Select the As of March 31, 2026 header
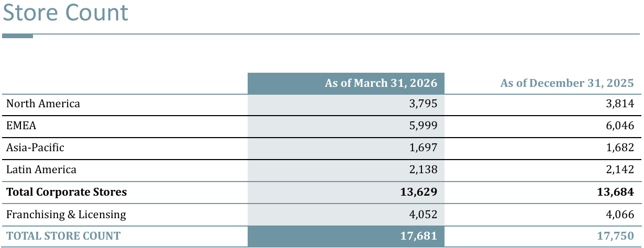This screenshot has height=248, width=644. [x=381, y=83]
